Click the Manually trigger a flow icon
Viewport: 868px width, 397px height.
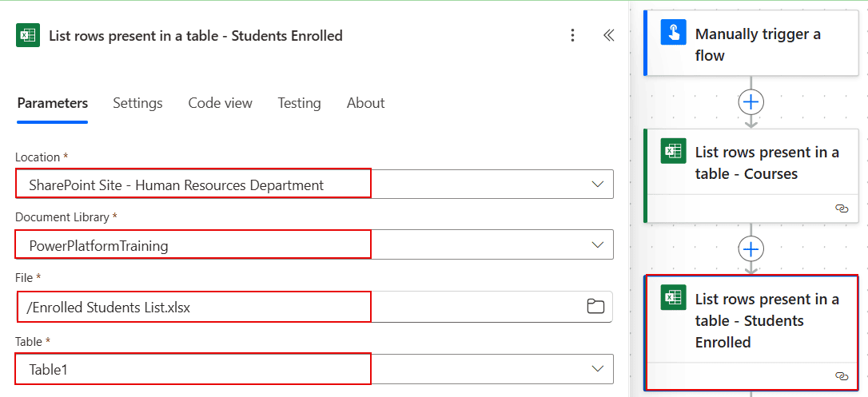tap(673, 33)
